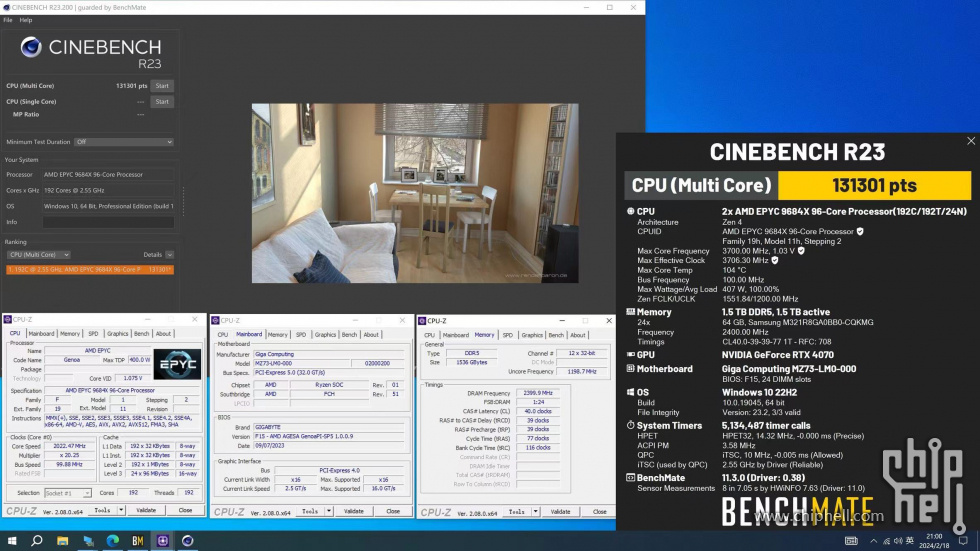980x551 pixels.
Task: Click the NVIDIA GeForce RTX 4070 text
Action: [x=778, y=354]
